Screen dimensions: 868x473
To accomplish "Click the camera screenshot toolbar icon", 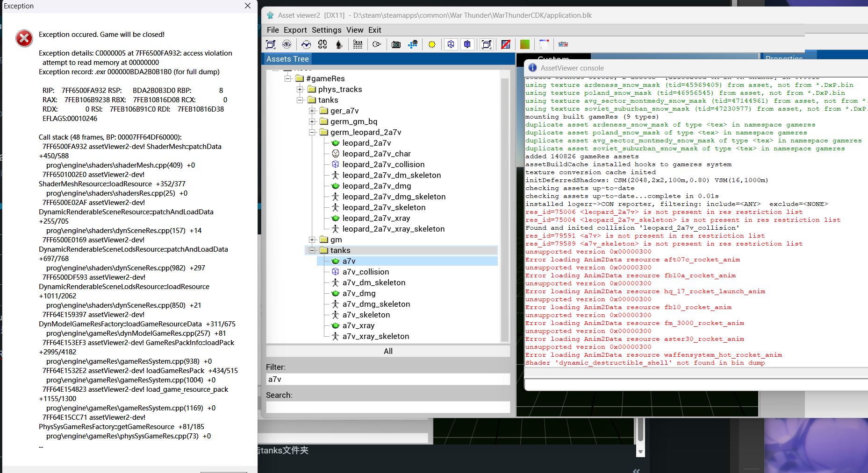I will click(x=396, y=44).
